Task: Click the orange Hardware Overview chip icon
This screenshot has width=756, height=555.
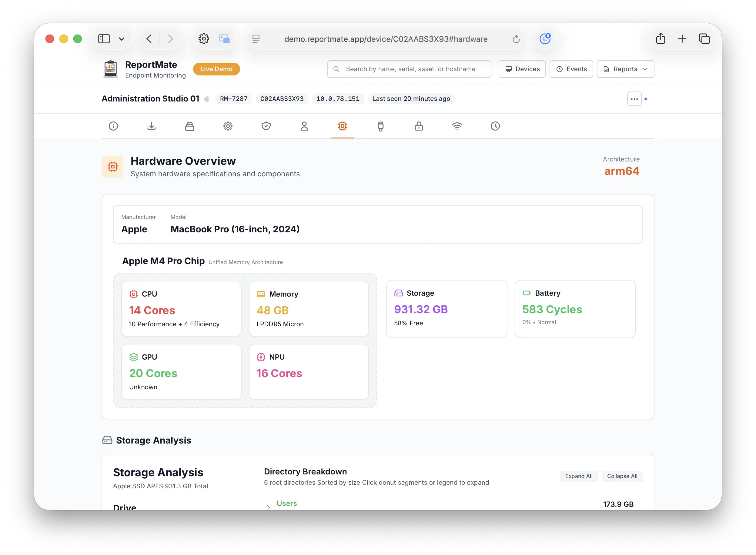Action: (x=112, y=166)
